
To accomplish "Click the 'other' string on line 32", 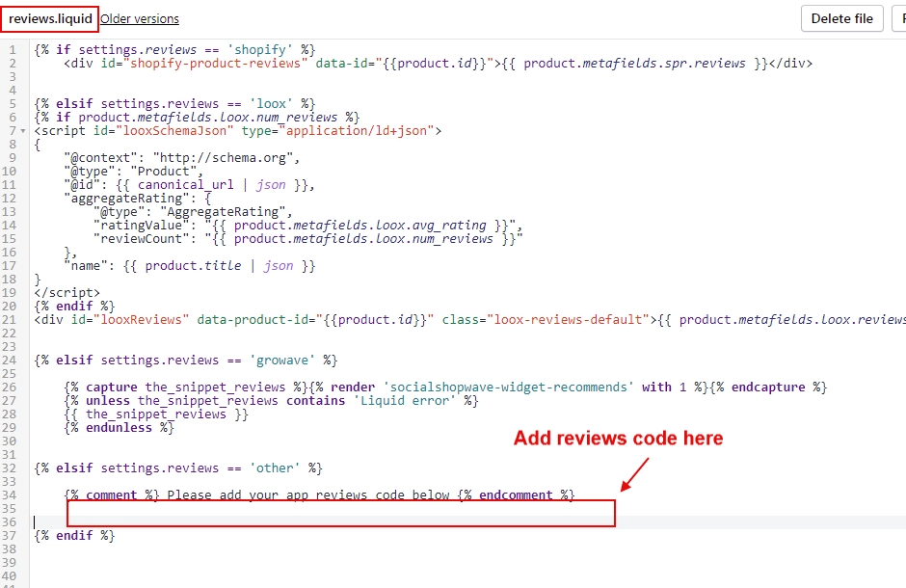I will (275, 468).
